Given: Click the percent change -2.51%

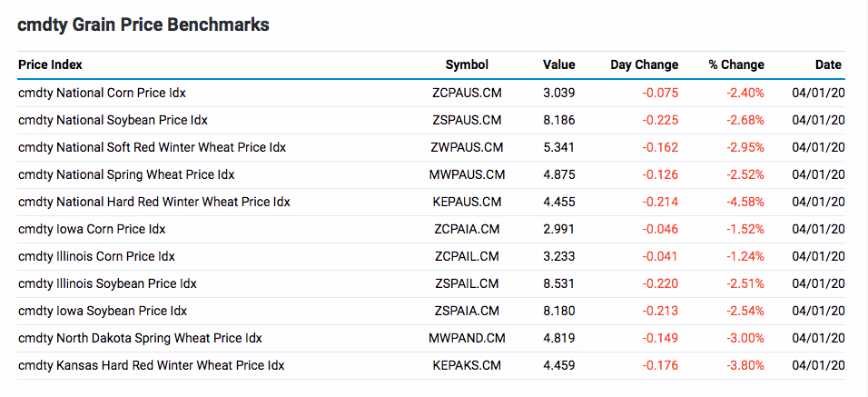Looking at the screenshot, I should pos(745,283).
